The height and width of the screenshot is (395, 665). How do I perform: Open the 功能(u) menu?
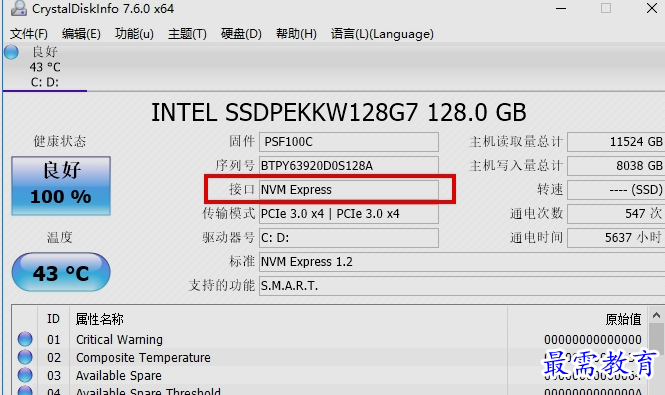coord(134,34)
